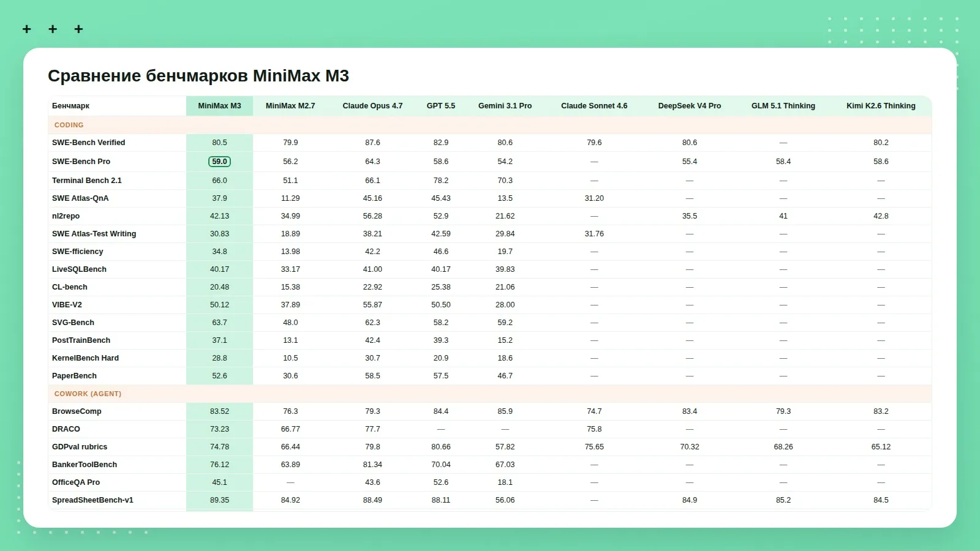The width and height of the screenshot is (980, 551).
Task: Select Gemini 3.1 Pro's 39.83 LiveSQLBench score
Action: (x=505, y=269)
